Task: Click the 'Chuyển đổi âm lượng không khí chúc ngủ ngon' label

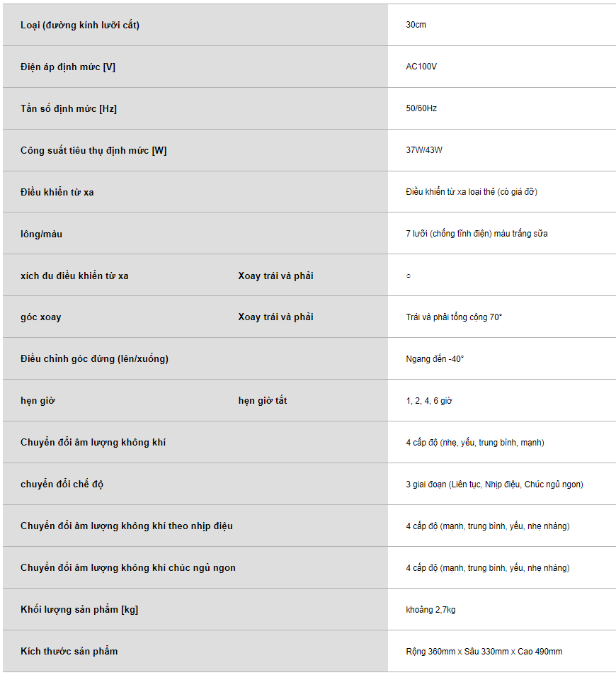Action: pos(128,567)
